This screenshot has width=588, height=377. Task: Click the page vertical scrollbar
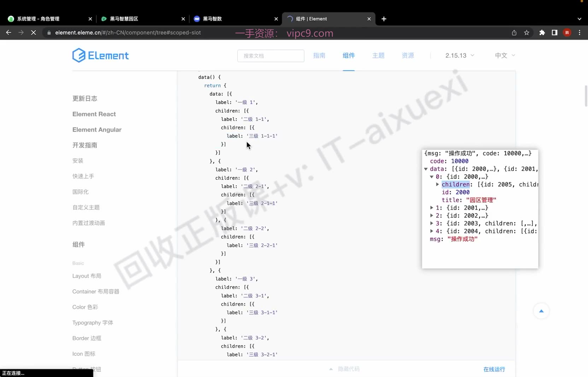586,95
